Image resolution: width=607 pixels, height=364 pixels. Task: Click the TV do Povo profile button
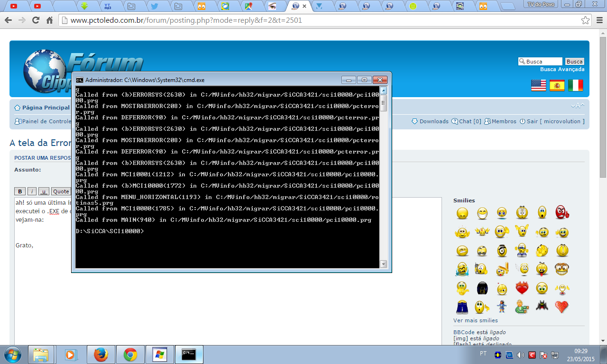pos(541,4)
